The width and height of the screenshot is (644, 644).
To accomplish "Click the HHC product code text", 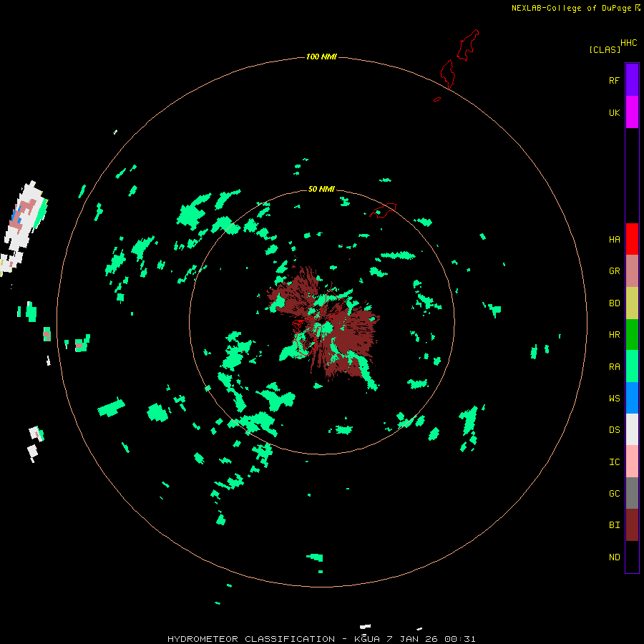I will (628, 43).
